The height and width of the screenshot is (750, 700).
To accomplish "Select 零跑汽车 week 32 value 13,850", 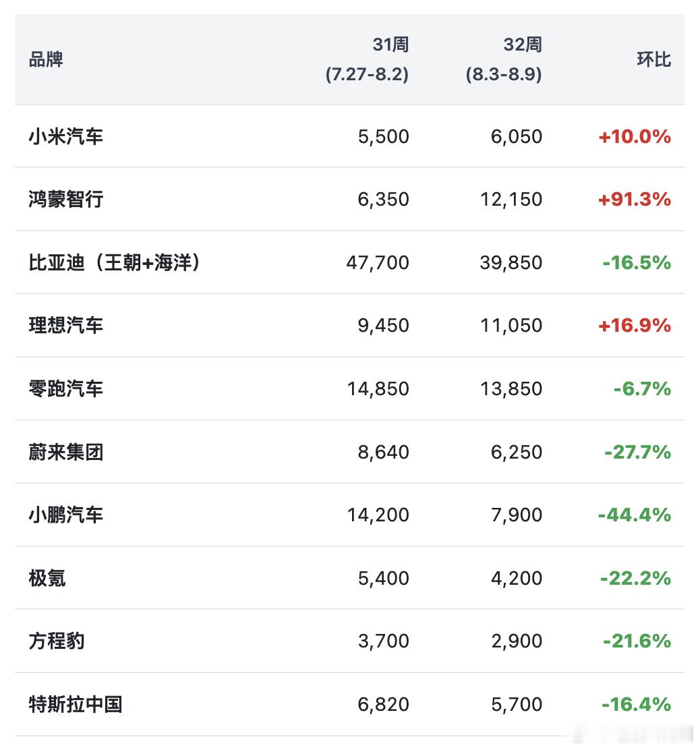I will tap(511, 389).
